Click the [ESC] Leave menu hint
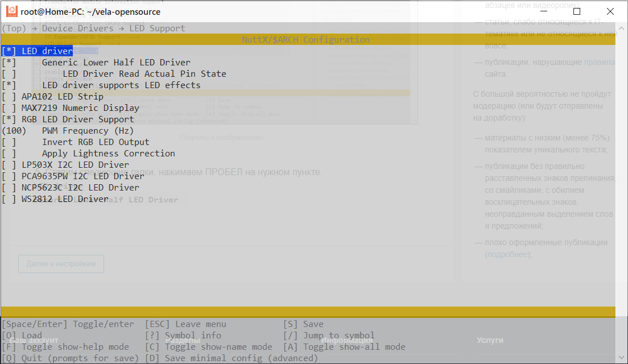The width and height of the screenshot is (628, 364). coord(185,324)
